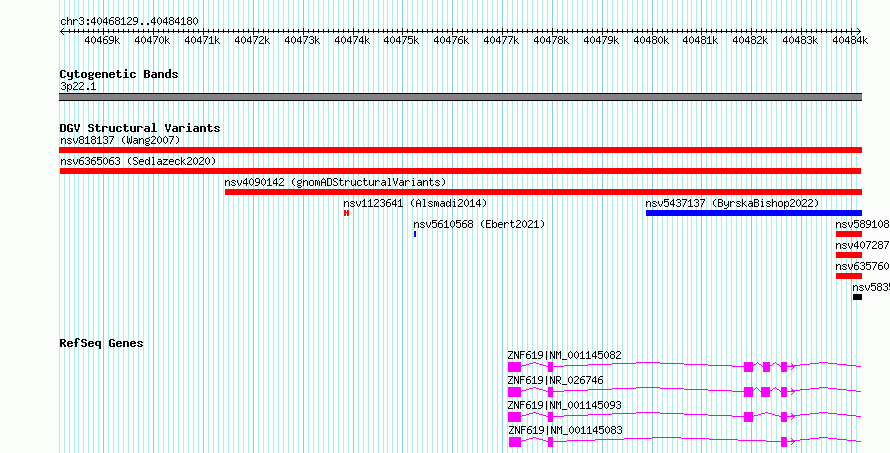Open the ZNF619|NM_001145093 transcript label
The image size is (890, 453).
(565, 405)
